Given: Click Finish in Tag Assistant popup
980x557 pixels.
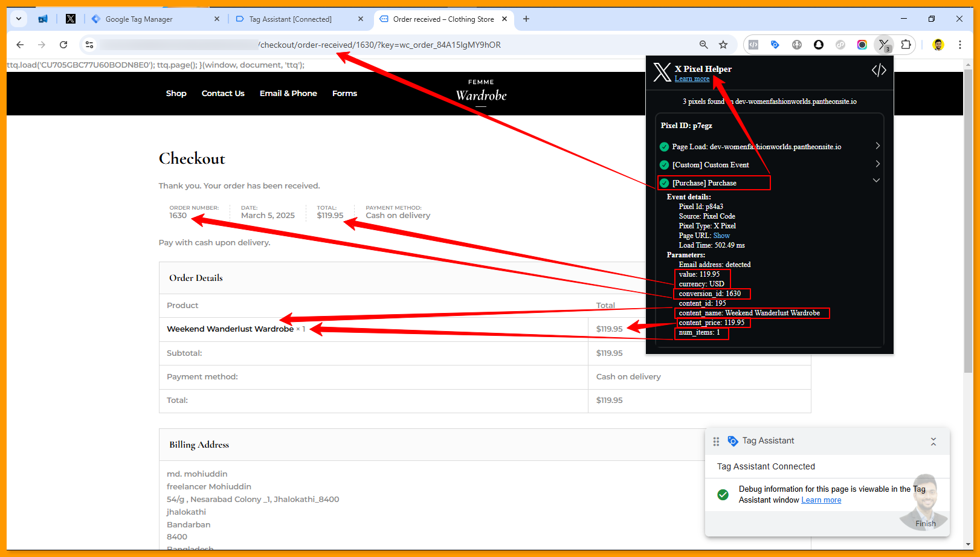Looking at the screenshot, I should (925, 524).
